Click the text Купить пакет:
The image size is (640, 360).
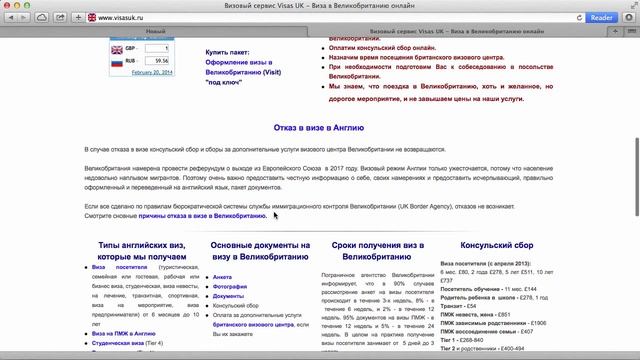click(227, 53)
